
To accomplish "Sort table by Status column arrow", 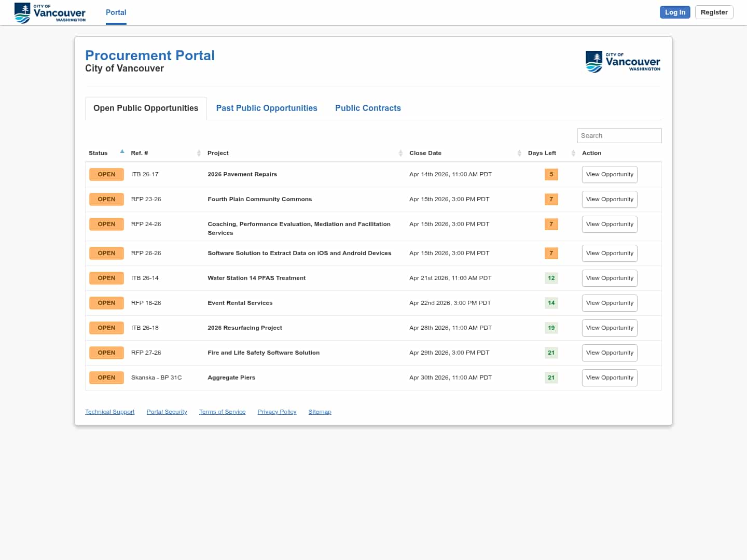I will (122, 152).
